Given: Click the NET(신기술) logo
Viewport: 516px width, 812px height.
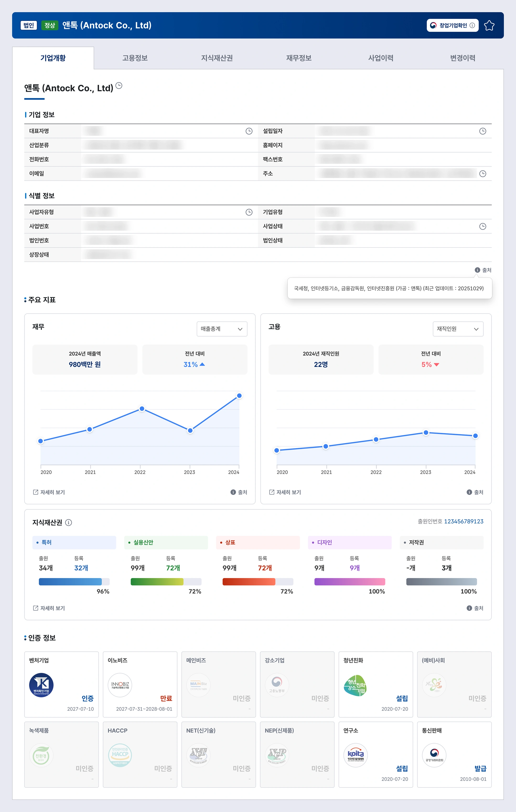Looking at the screenshot, I should (x=199, y=755).
